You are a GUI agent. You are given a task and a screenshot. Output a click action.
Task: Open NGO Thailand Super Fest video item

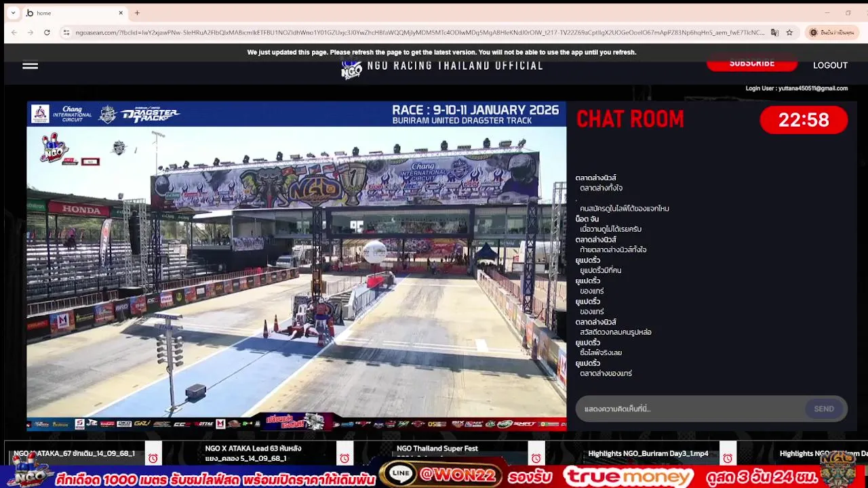pyautogui.click(x=437, y=449)
